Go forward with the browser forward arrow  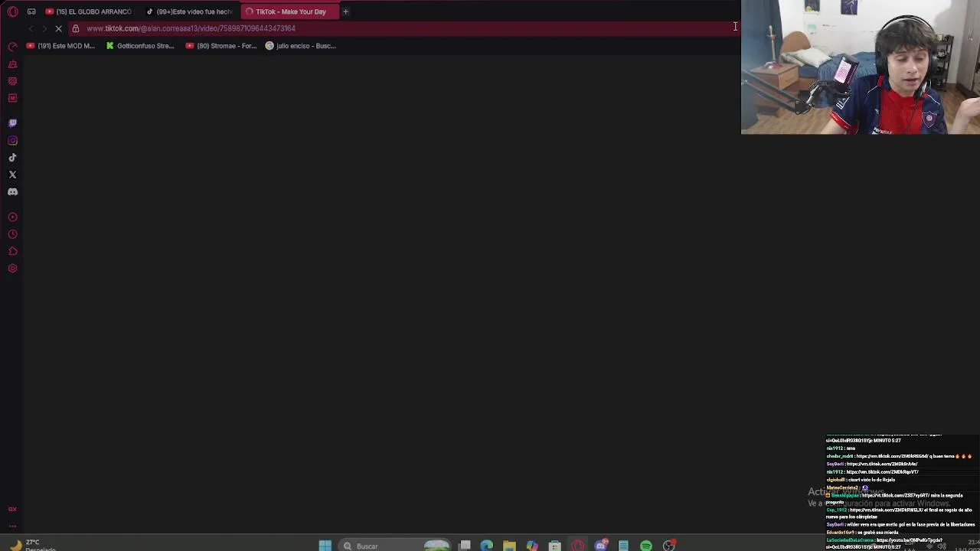coord(44,28)
